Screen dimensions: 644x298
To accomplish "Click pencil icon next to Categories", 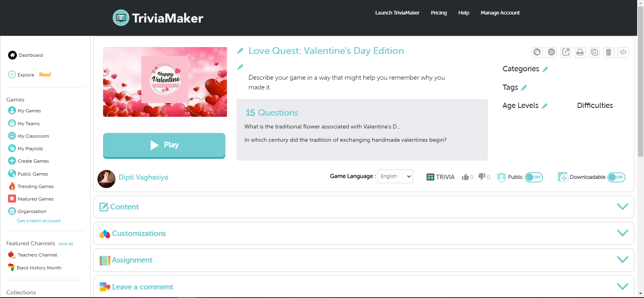I will pos(545,69).
